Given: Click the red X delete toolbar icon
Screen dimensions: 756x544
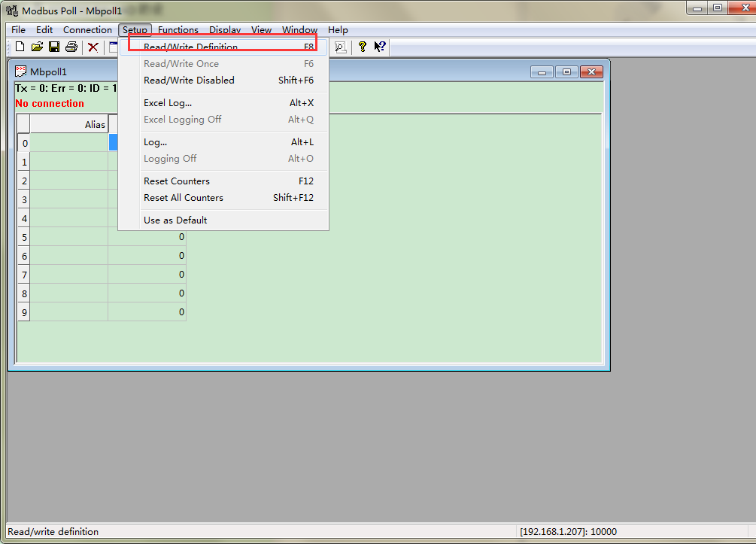Looking at the screenshot, I should point(93,47).
